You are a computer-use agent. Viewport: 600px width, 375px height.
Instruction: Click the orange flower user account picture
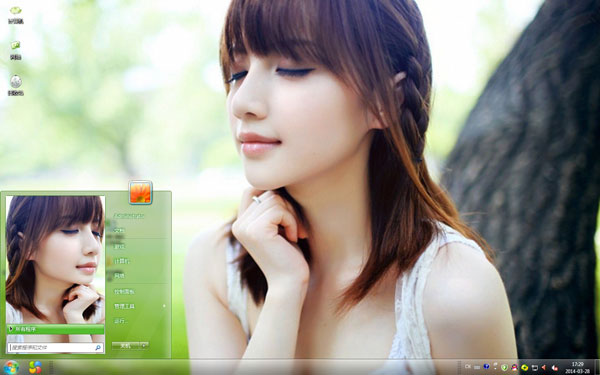click(140, 192)
